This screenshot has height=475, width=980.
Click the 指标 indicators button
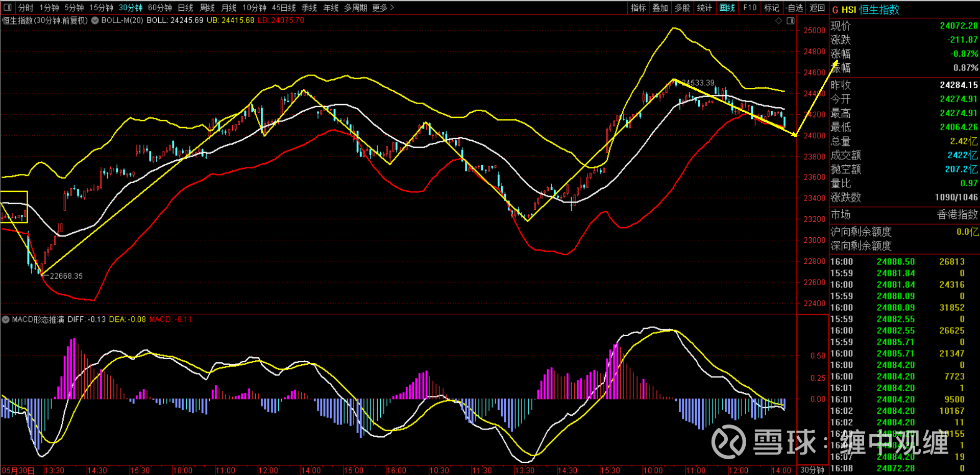point(638,8)
